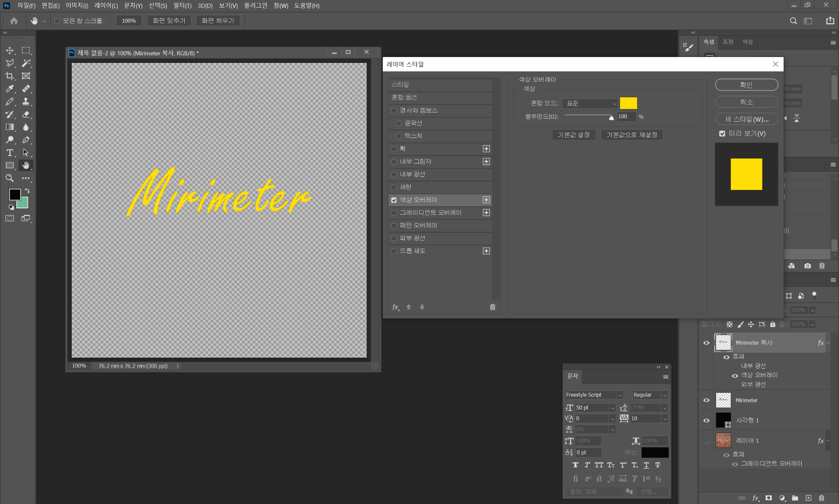Select the Horizontal Type tool
Viewport: 839px width, 504px height.
pos(10,153)
